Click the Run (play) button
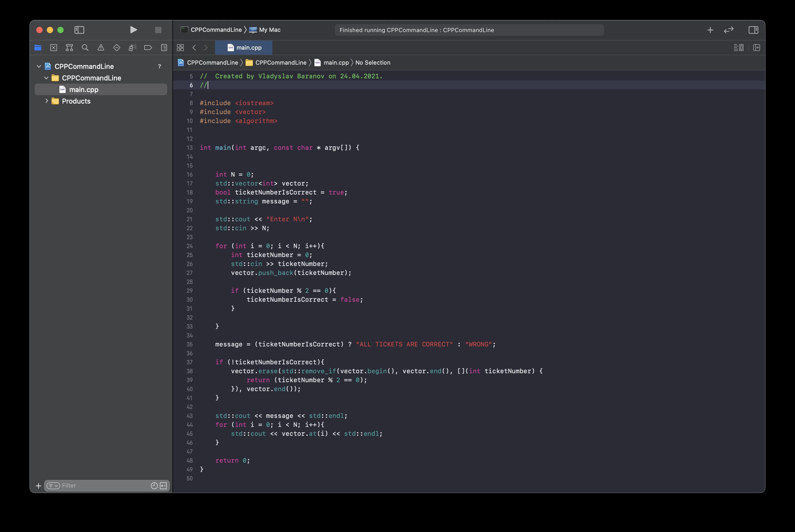 [x=133, y=30]
